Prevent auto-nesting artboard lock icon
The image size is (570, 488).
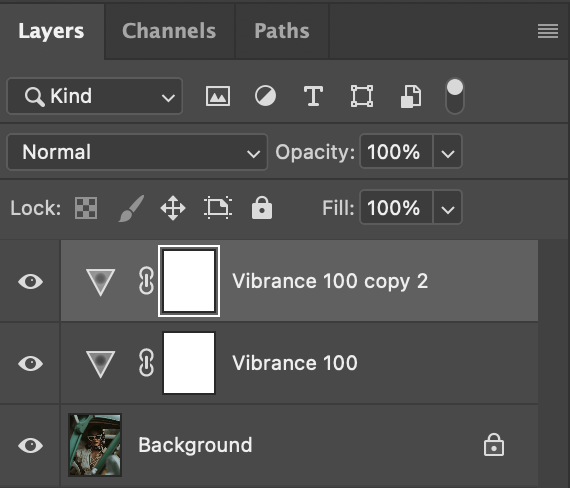point(218,208)
